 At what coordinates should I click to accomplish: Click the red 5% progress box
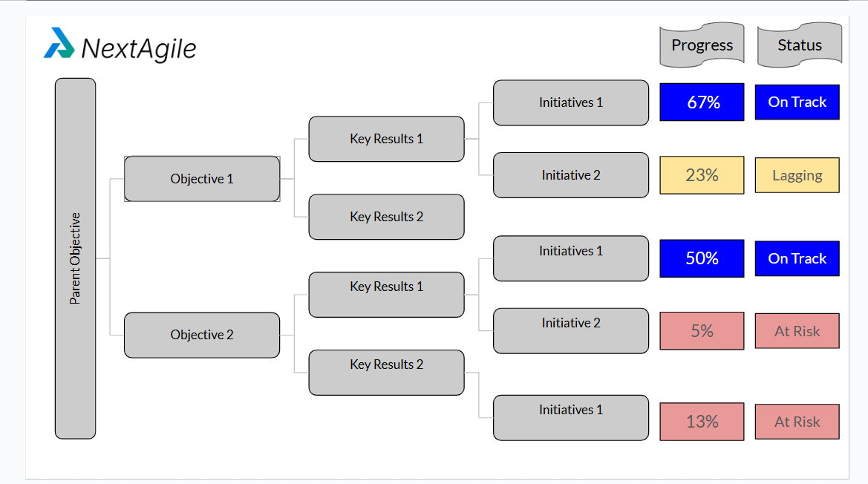[x=702, y=331]
